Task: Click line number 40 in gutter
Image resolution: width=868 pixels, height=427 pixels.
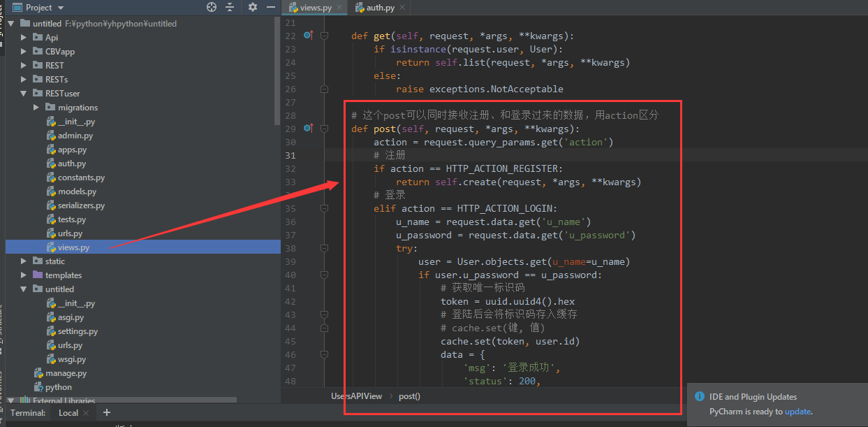Action: (x=290, y=275)
